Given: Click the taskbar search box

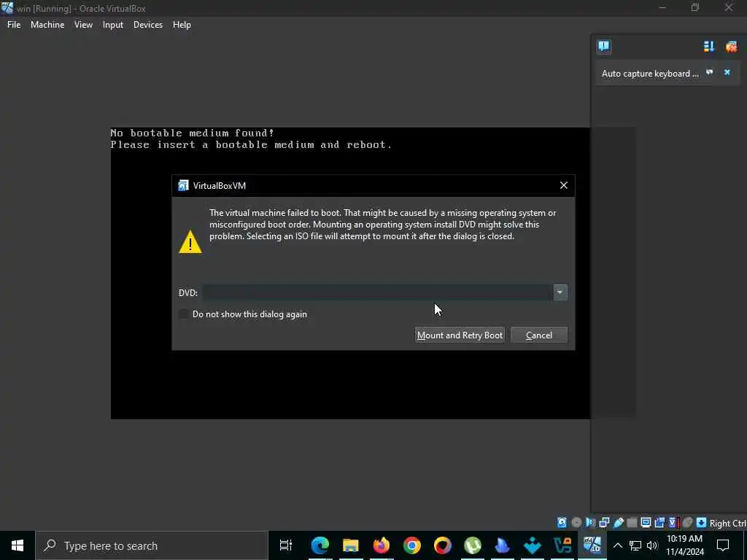Looking at the screenshot, I should (x=152, y=545).
